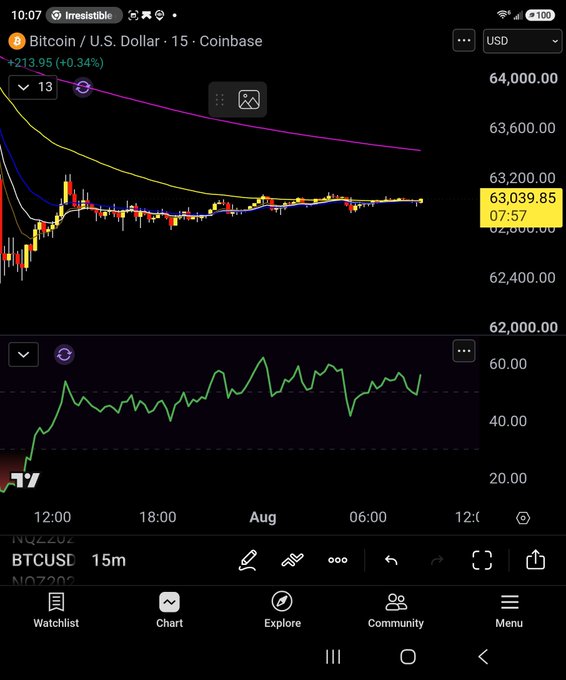Tap the BTCUSD symbol selector
The width and height of the screenshot is (566, 680).
click(43, 560)
